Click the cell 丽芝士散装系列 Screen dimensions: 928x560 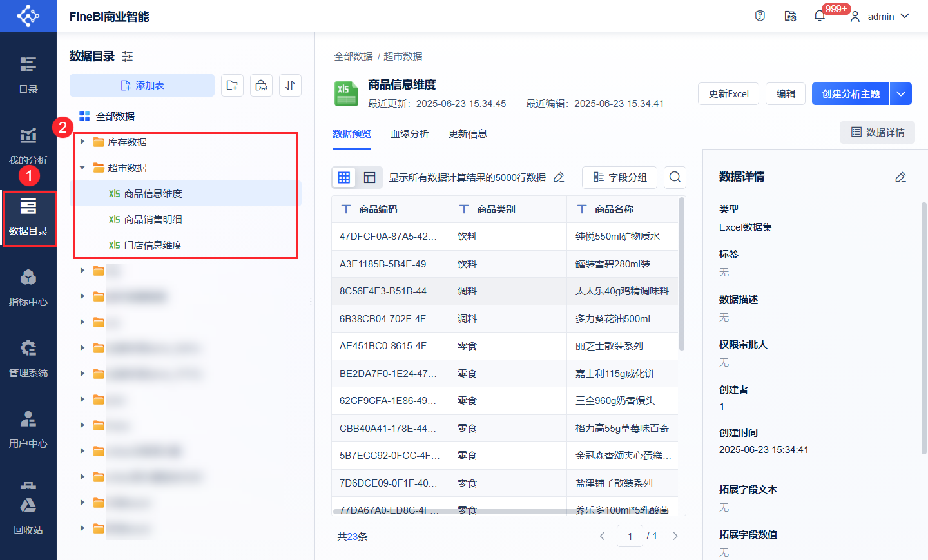(x=623, y=346)
